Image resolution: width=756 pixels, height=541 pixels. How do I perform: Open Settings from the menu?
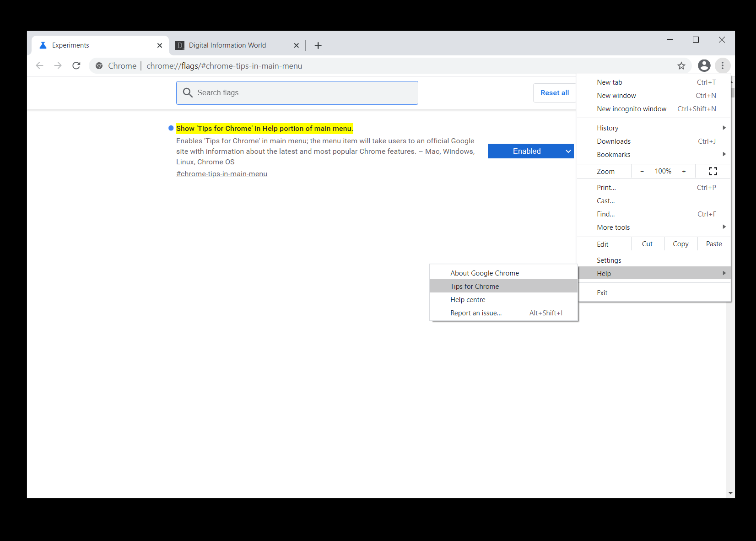point(653,260)
